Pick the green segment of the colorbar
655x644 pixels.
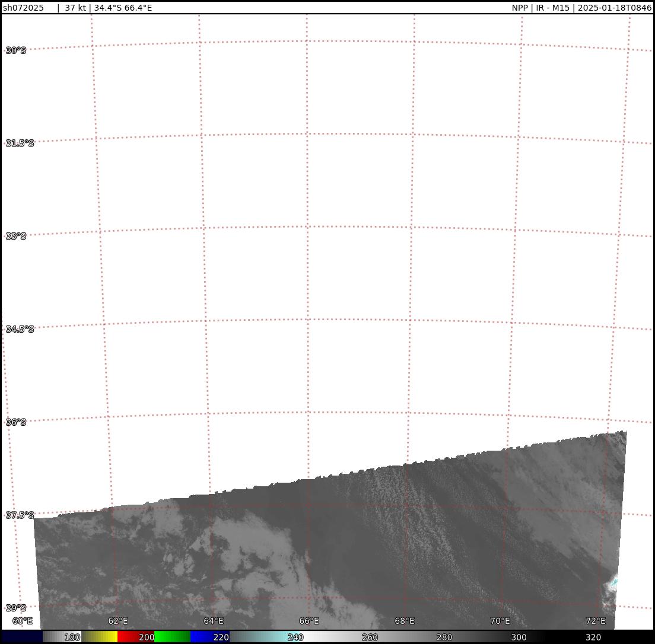click(172, 637)
